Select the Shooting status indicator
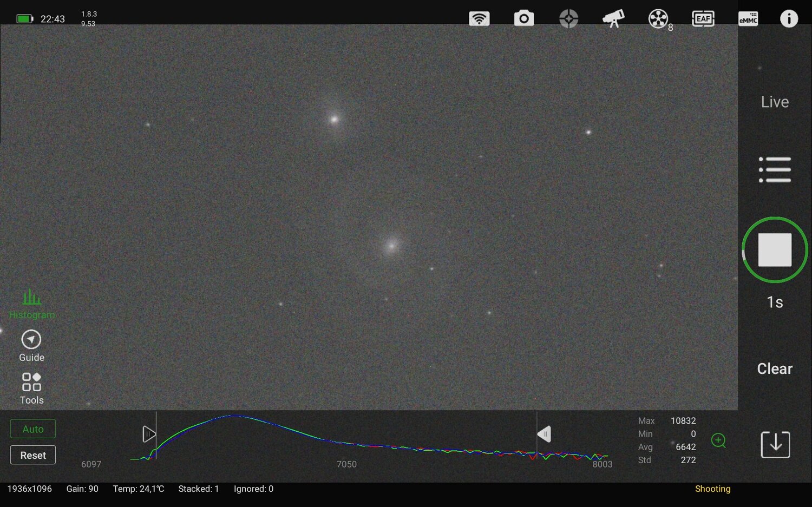The height and width of the screenshot is (507, 812). click(x=712, y=489)
